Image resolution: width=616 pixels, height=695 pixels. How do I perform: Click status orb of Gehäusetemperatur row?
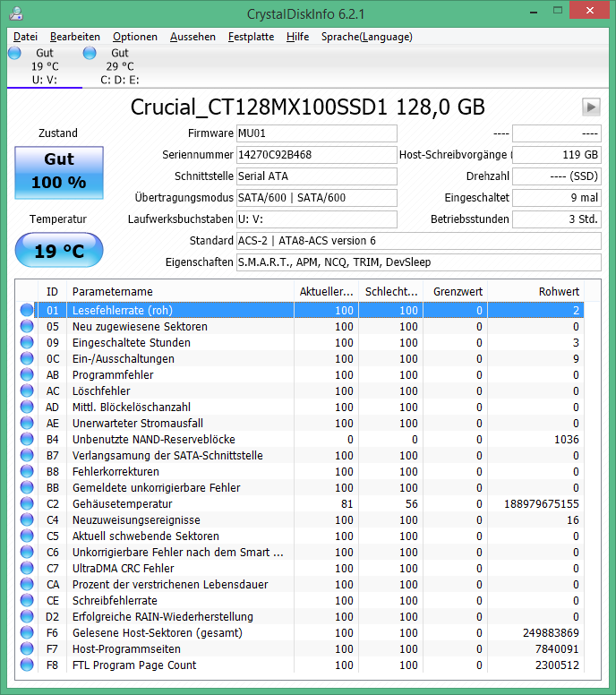coord(27,503)
